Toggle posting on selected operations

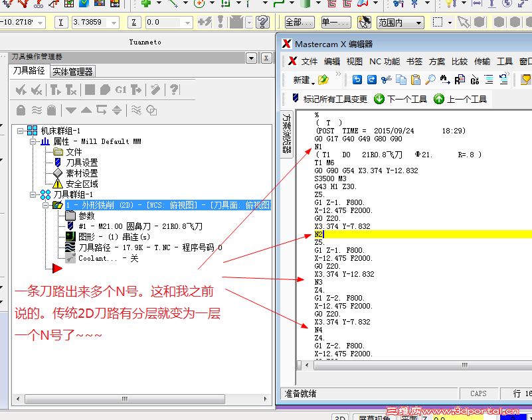tap(52, 110)
